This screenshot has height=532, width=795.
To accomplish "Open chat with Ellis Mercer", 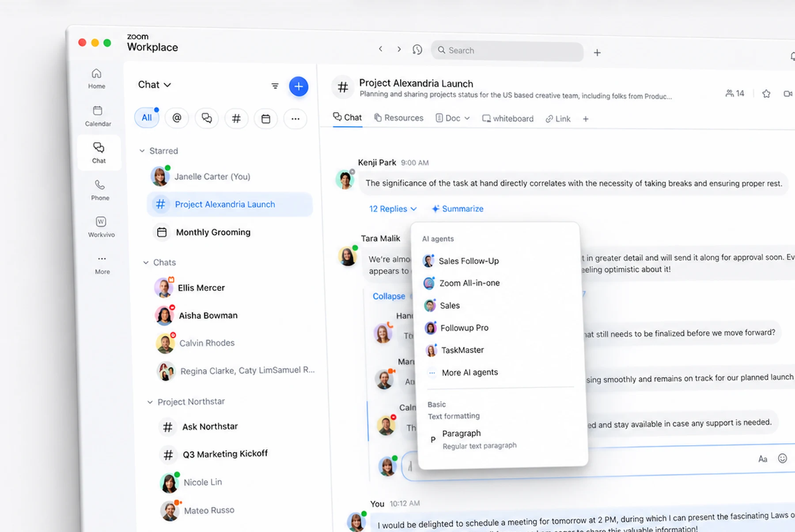I will pyautogui.click(x=232, y=287).
